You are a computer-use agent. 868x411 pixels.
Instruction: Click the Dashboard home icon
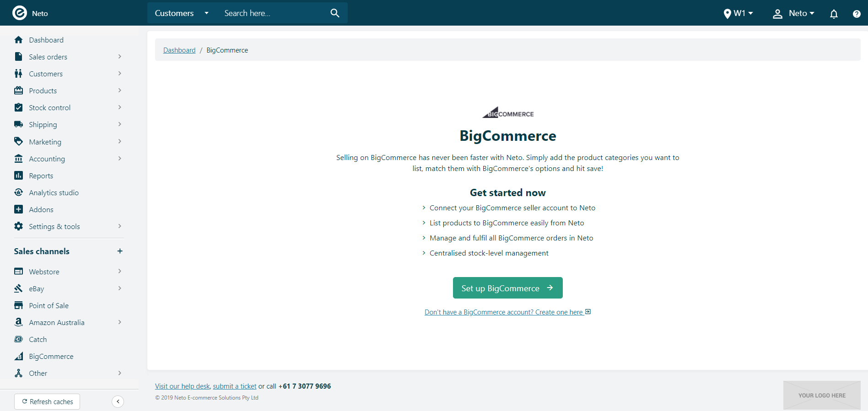click(x=18, y=40)
